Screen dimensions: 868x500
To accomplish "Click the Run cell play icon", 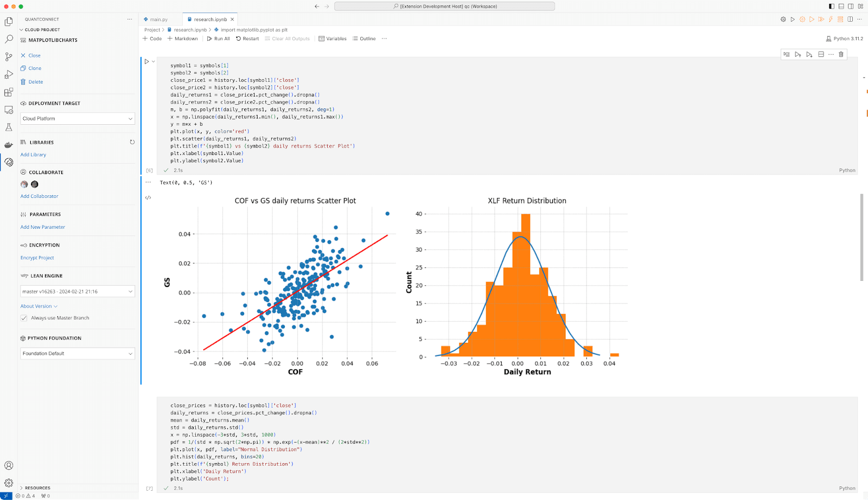I will point(146,62).
